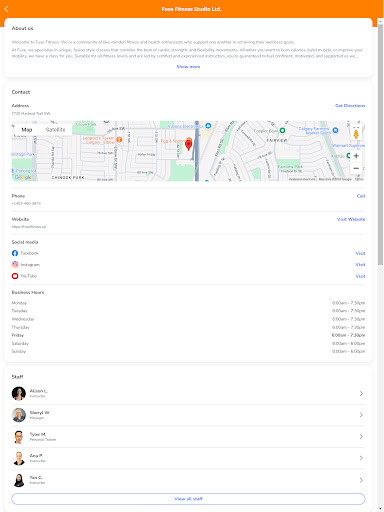384x512 pixels.
Task: Click the Visions Electronics map marker
Action: coord(208,126)
